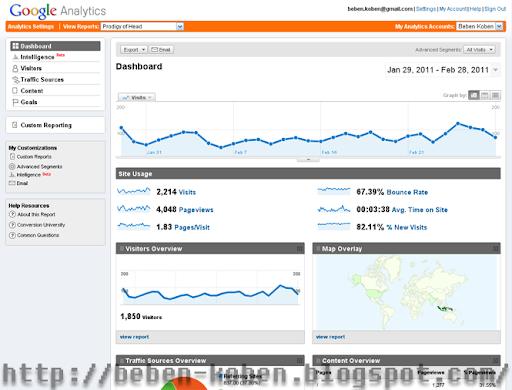The image size is (512, 390).
Task: Click the My Customizations Intelligence icon
Action: click(x=12, y=175)
